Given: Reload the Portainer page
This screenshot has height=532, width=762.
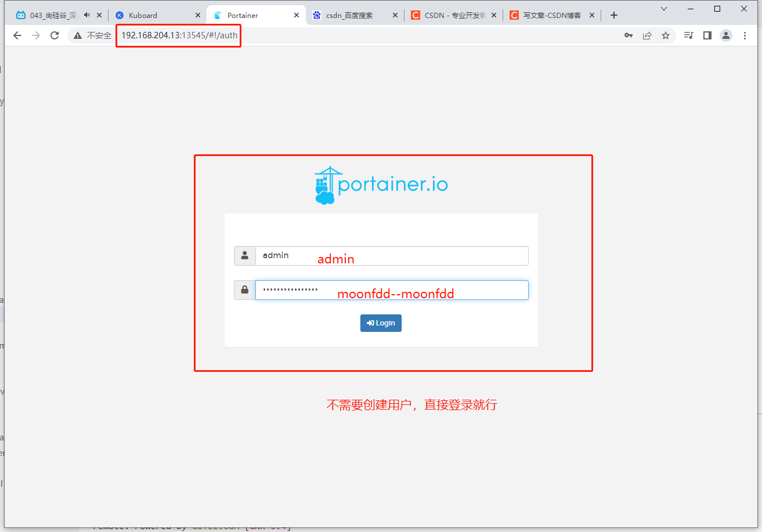Looking at the screenshot, I should click(x=55, y=35).
